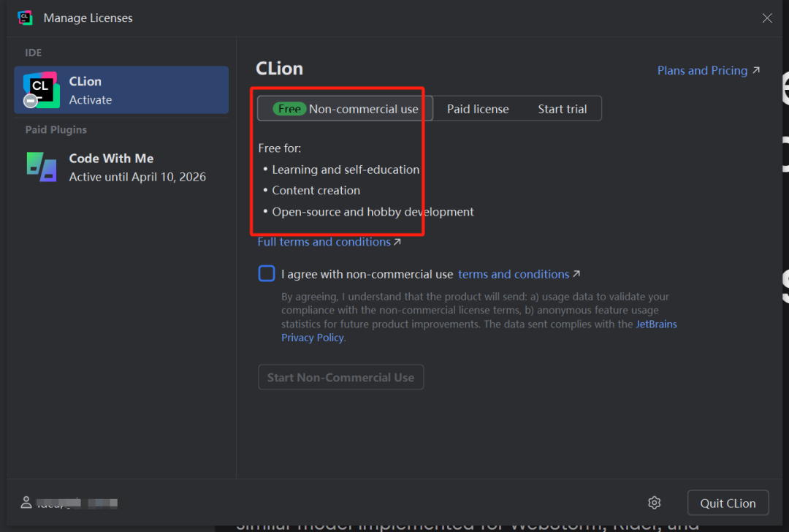Click the 'Content creation' bullet text

(x=316, y=191)
